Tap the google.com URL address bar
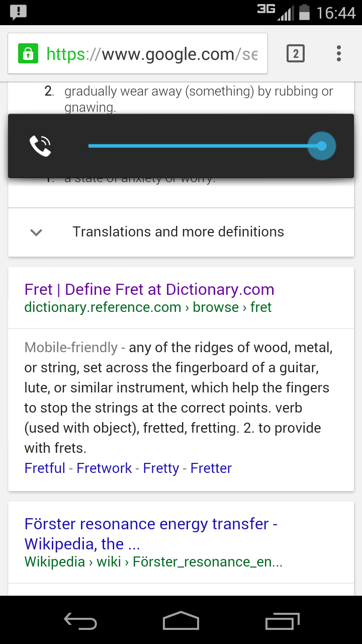 coord(138,53)
